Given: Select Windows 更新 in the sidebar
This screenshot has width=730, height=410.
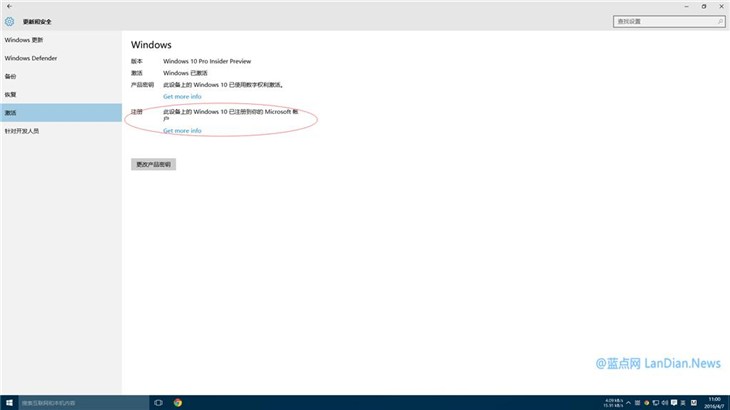Looking at the screenshot, I should (24, 40).
